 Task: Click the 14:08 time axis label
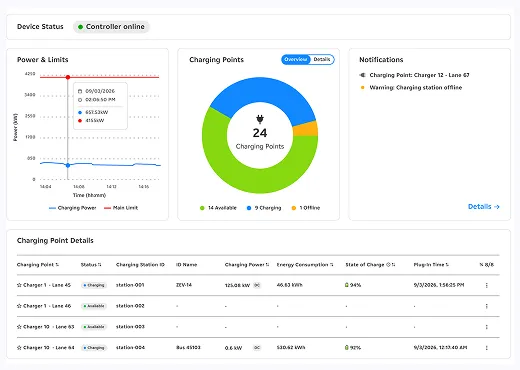79,187
